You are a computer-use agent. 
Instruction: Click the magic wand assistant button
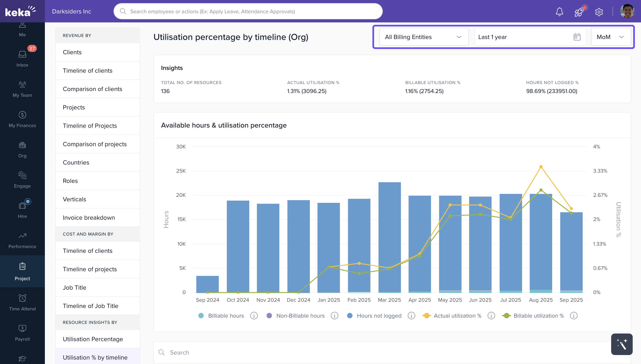click(621, 344)
